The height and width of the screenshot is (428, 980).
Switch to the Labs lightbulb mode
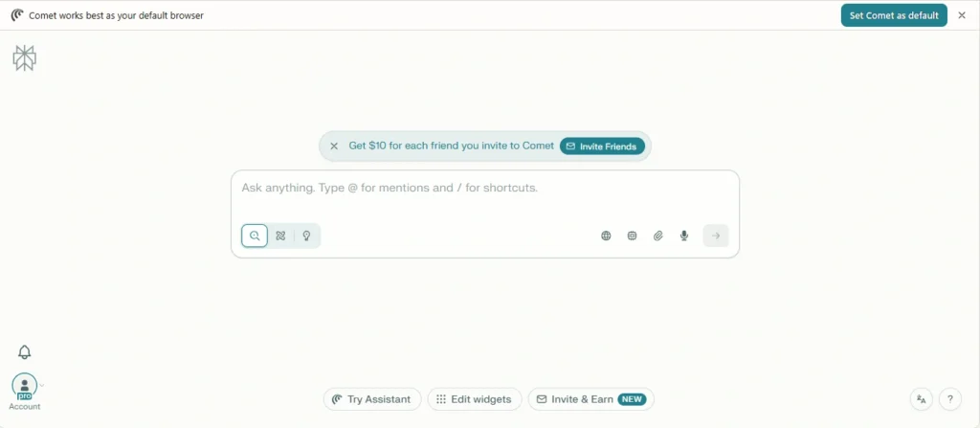(306, 236)
